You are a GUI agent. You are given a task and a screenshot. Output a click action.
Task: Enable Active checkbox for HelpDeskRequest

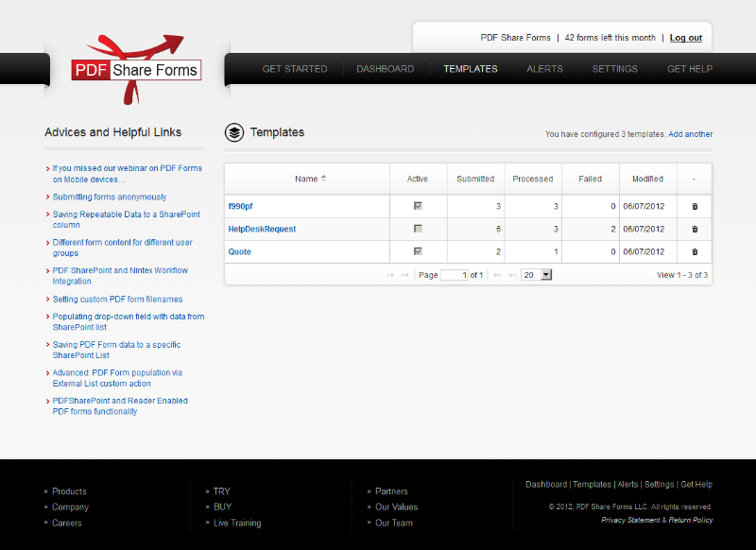[418, 229]
